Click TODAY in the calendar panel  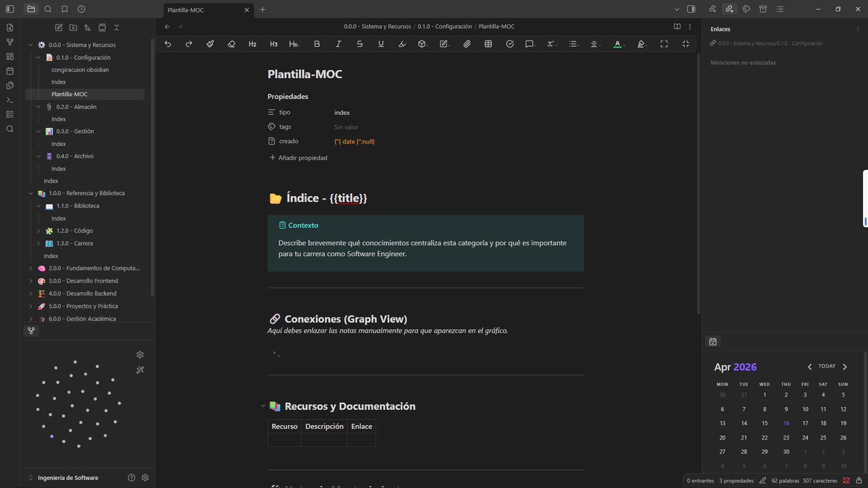[827, 367]
